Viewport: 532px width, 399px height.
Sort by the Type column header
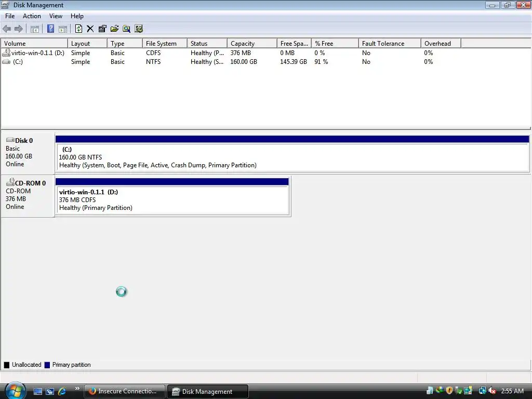pyautogui.click(x=125, y=44)
